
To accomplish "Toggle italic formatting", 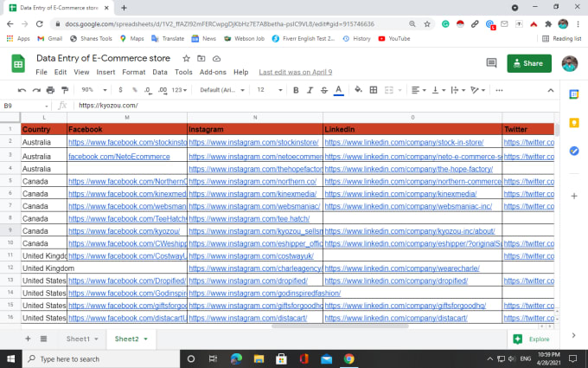I will click(310, 90).
